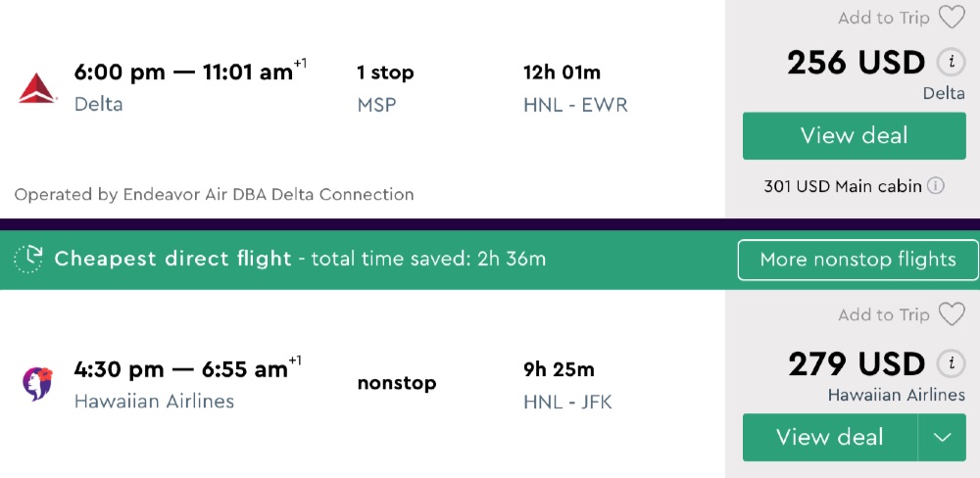Open More nonstop flights
Screen dimensions: 980x478
857,260
